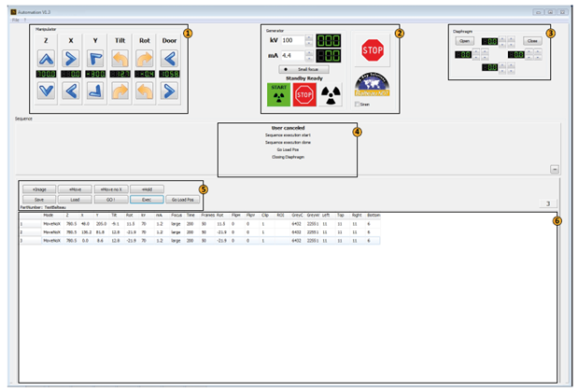Click the upper Door arrow button
The image size is (578, 392).
169,59
